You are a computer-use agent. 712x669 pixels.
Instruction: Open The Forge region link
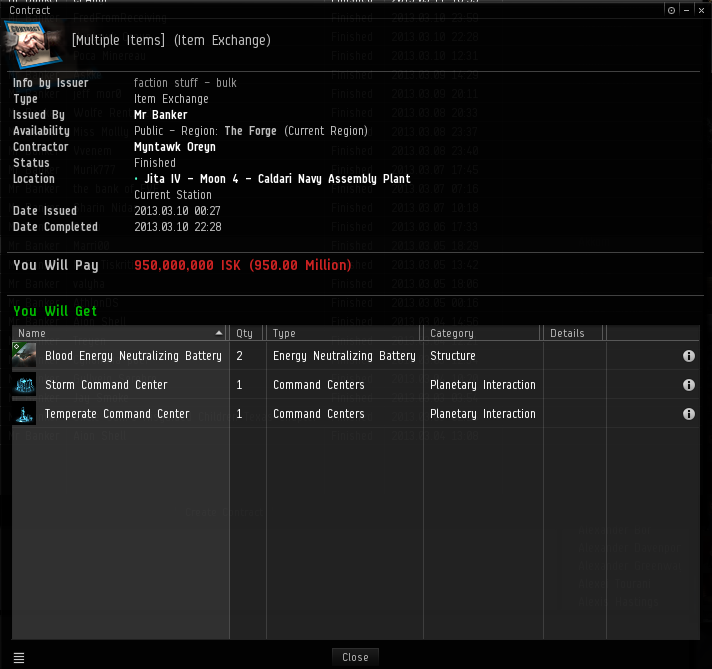pos(250,131)
